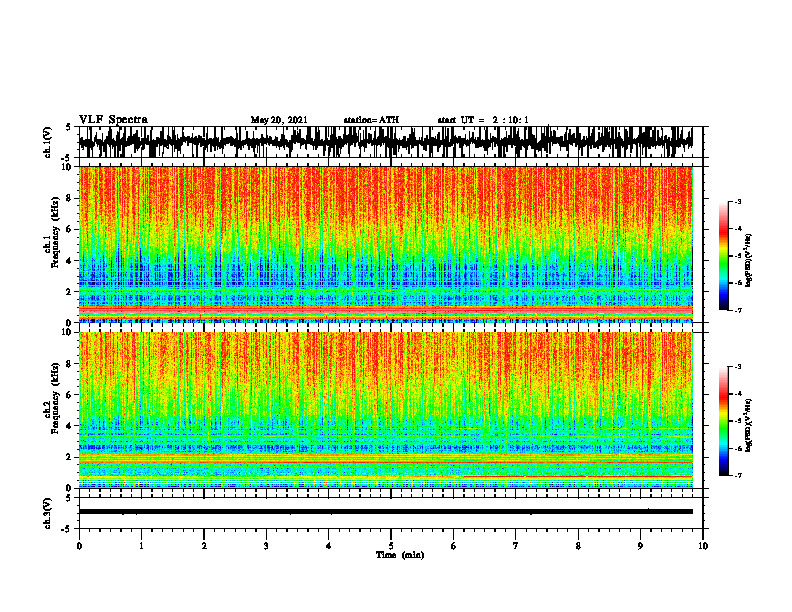This screenshot has width=792, height=612.
Task: Click the date "May 20, 2021"
Action: pos(279,120)
